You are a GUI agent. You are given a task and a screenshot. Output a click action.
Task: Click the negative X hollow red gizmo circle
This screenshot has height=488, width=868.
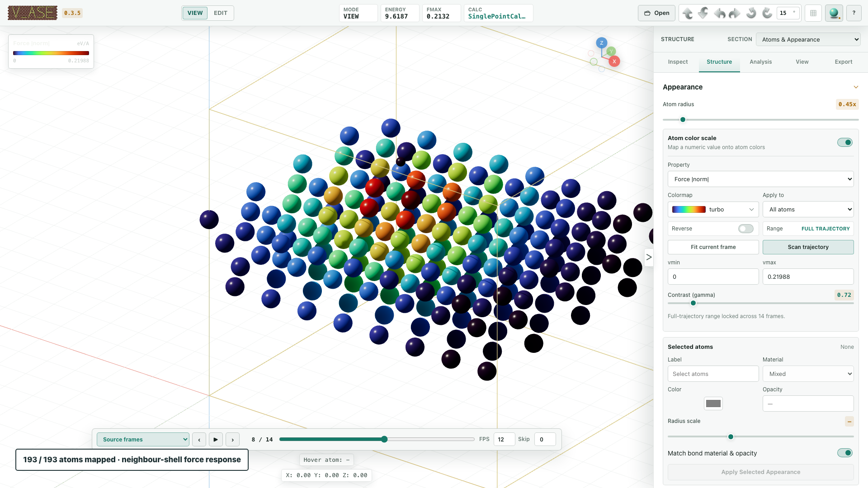tap(591, 53)
